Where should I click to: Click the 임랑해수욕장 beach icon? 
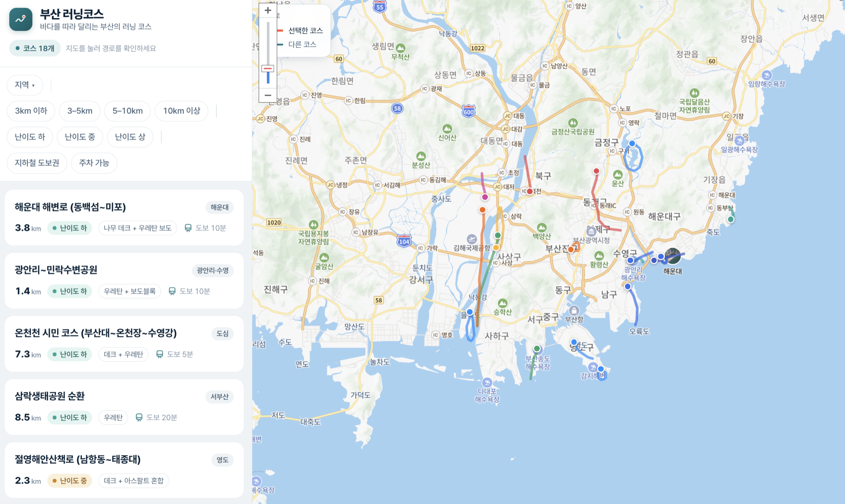point(766,75)
